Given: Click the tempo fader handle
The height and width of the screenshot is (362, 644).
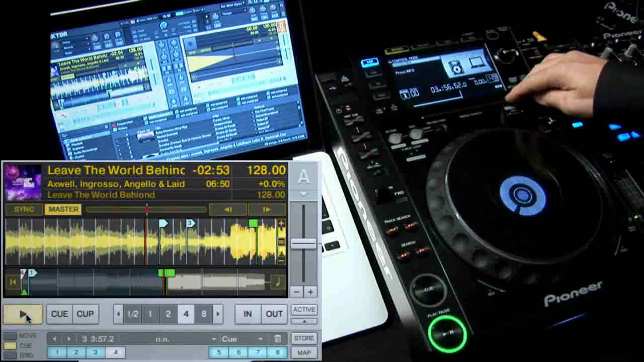Looking at the screenshot, I should (303, 244).
